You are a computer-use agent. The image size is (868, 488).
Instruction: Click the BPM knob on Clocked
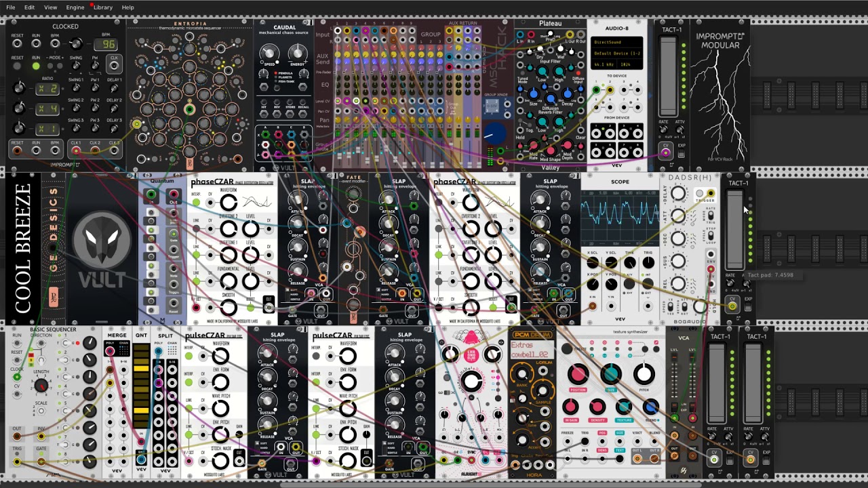click(x=76, y=45)
